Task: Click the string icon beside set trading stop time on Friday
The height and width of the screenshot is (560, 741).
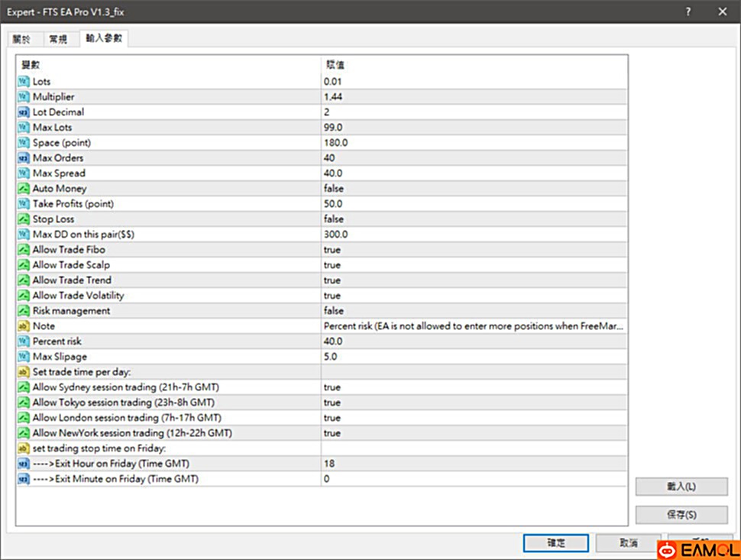Action: tap(24, 448)
